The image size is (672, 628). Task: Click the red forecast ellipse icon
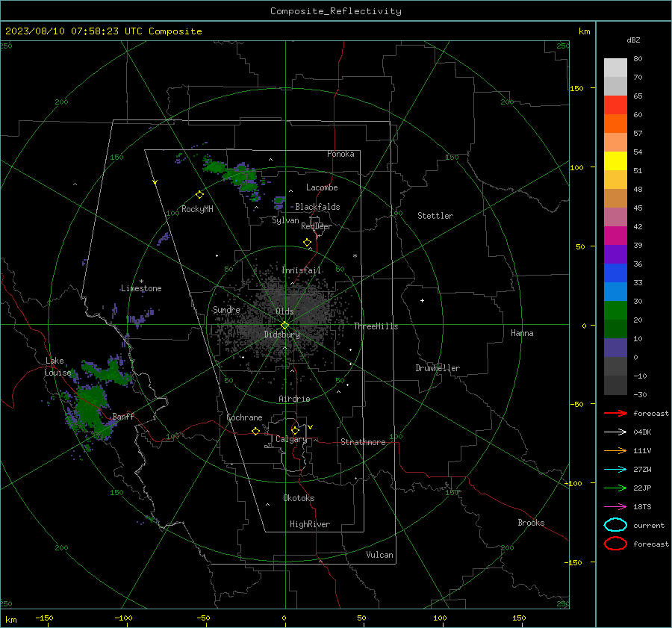point(615,544)
